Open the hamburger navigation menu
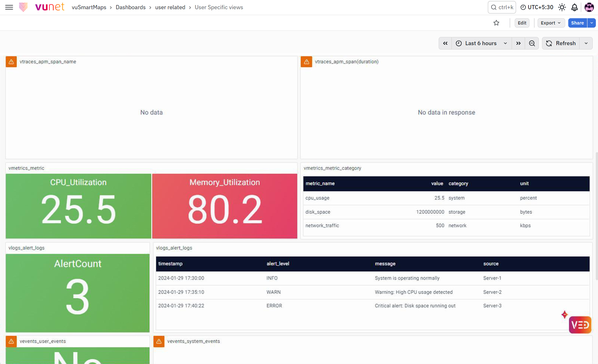Viewport: 598px width, 364px height. pos(9,7)
